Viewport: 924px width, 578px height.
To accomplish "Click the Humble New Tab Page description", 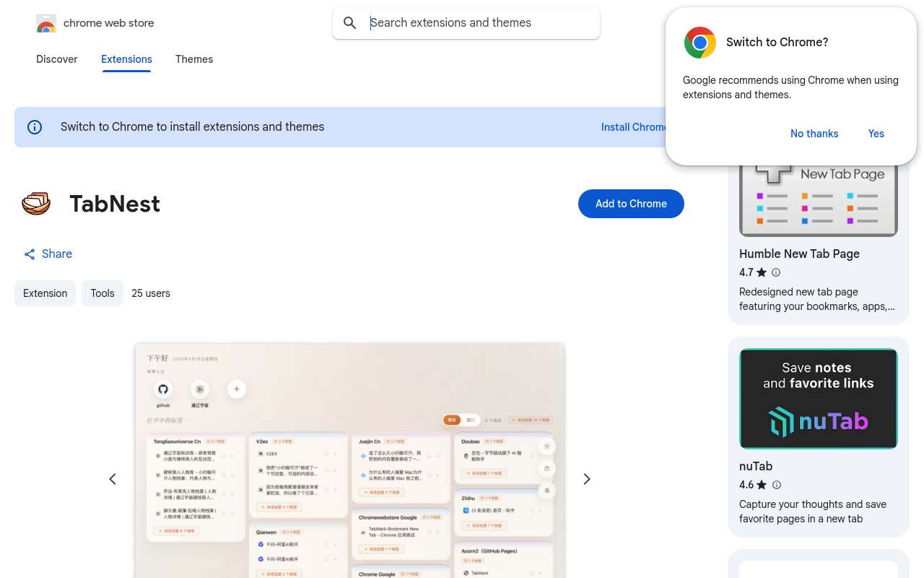I will 817,299.
